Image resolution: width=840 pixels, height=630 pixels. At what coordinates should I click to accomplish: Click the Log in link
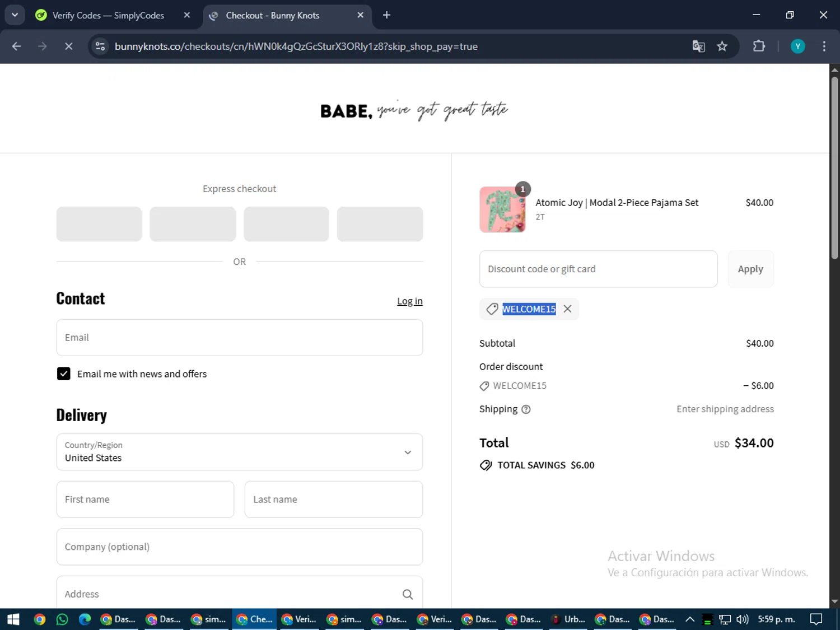(x=410, y=301)
